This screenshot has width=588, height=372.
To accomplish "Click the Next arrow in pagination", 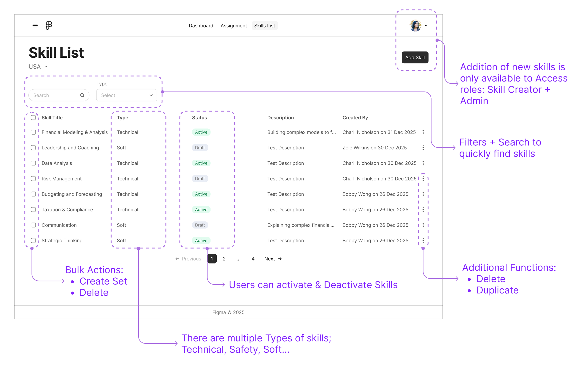I will (273, 259).
